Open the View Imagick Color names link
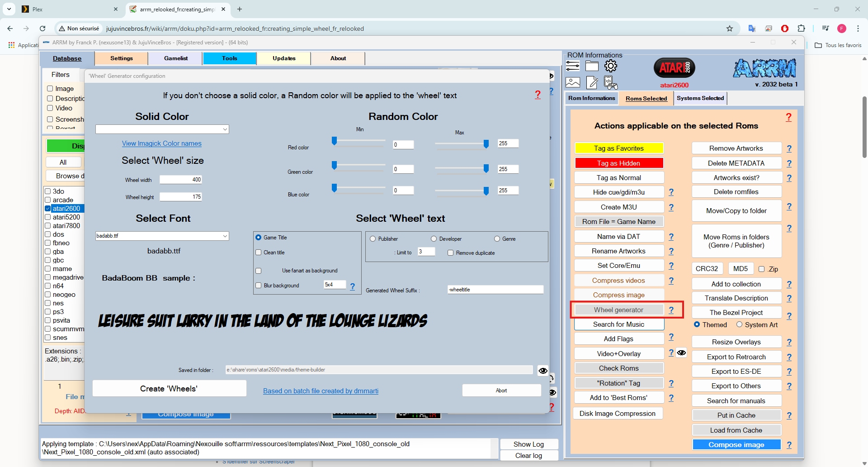This screenshot has width=868, height=467. (161, 143)
